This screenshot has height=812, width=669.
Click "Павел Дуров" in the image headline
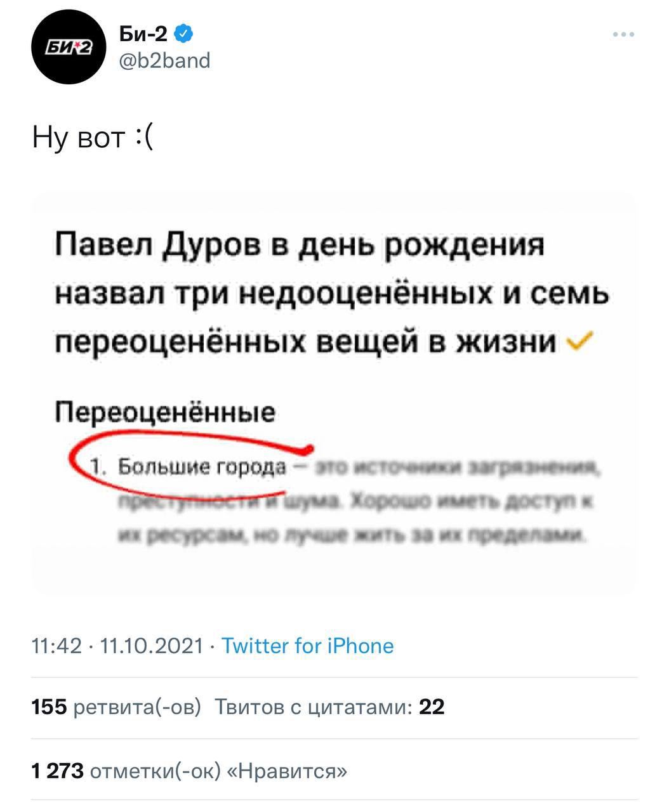(154, 244)
